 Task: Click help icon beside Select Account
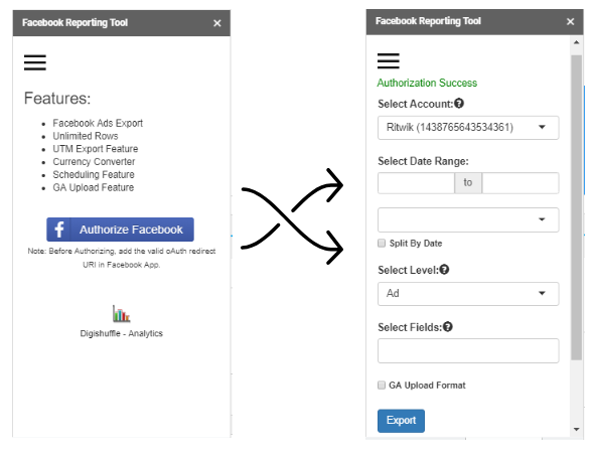click(459, 103)
